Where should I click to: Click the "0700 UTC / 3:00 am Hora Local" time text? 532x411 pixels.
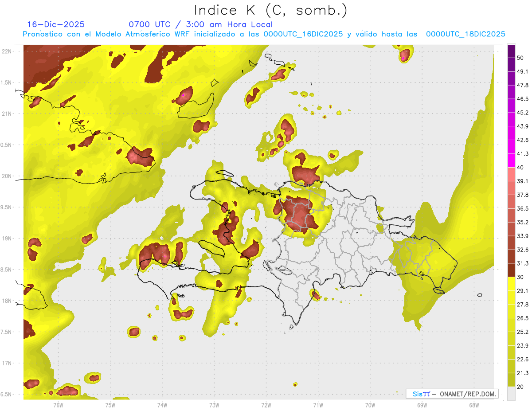[x=201, y=24]
